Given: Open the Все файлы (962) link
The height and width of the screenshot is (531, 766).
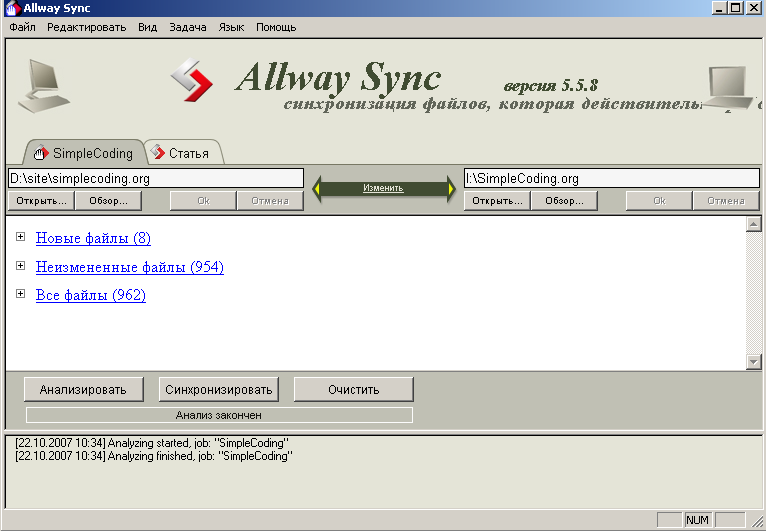Looking at the screenshot, I should [91, 295].
